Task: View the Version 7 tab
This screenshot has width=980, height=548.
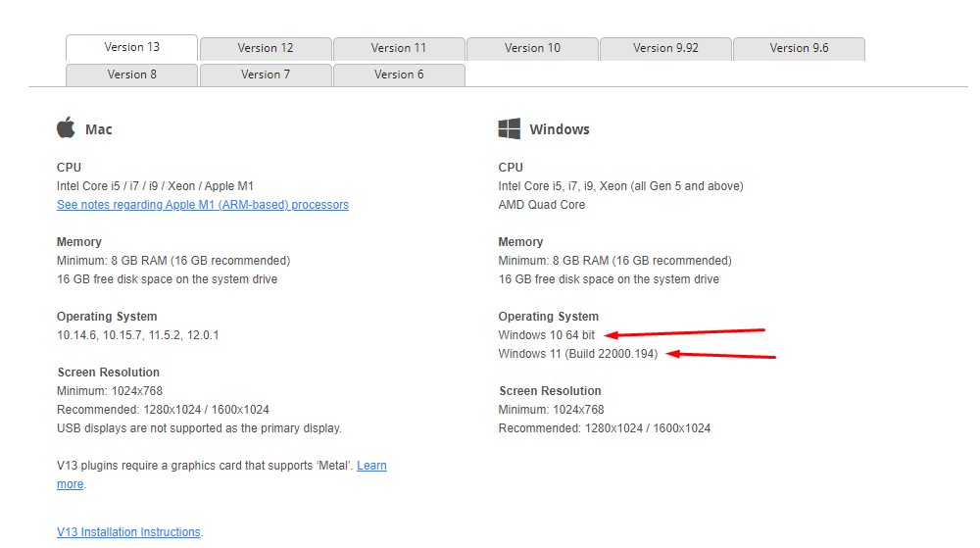Action: pyautogui.click(x=266, y=75)
